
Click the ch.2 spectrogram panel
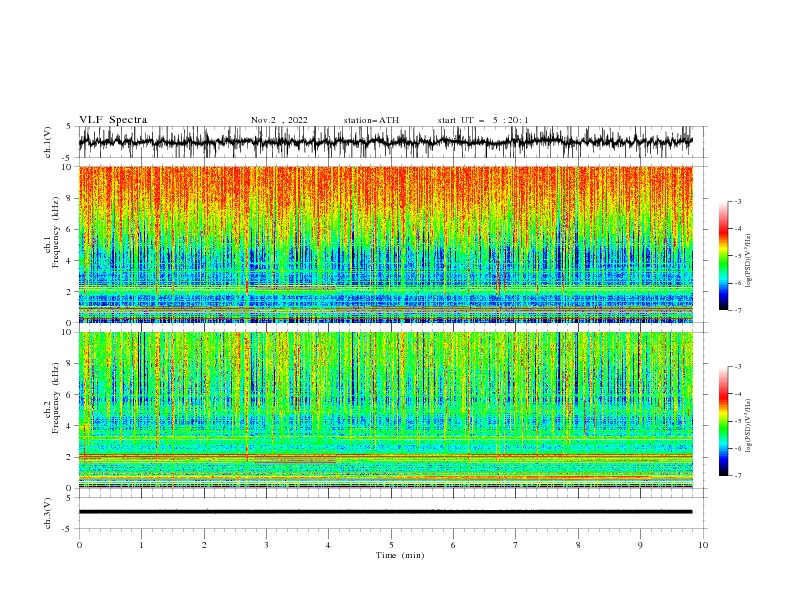point(386,410)
